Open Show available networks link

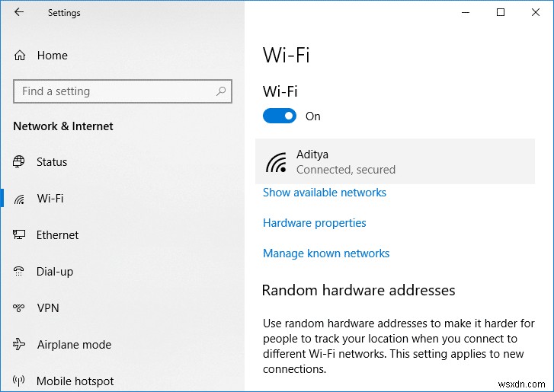tap(325, 193)
